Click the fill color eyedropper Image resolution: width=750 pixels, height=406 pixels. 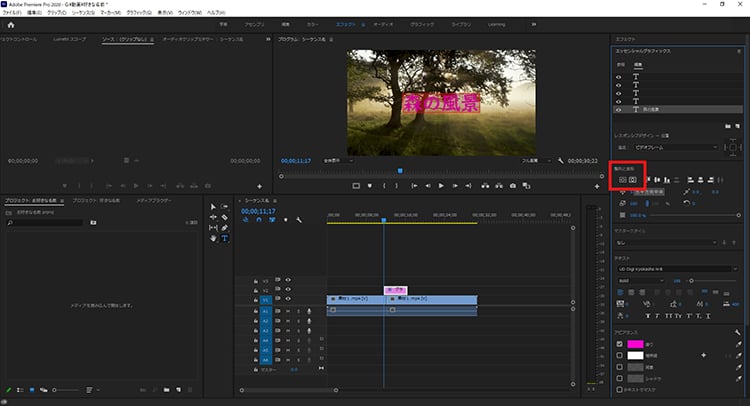(739, 344)
